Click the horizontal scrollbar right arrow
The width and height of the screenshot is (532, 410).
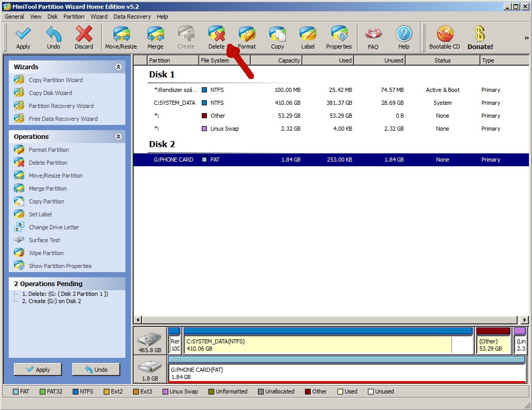pyautogui.click(x=525, y=320)
